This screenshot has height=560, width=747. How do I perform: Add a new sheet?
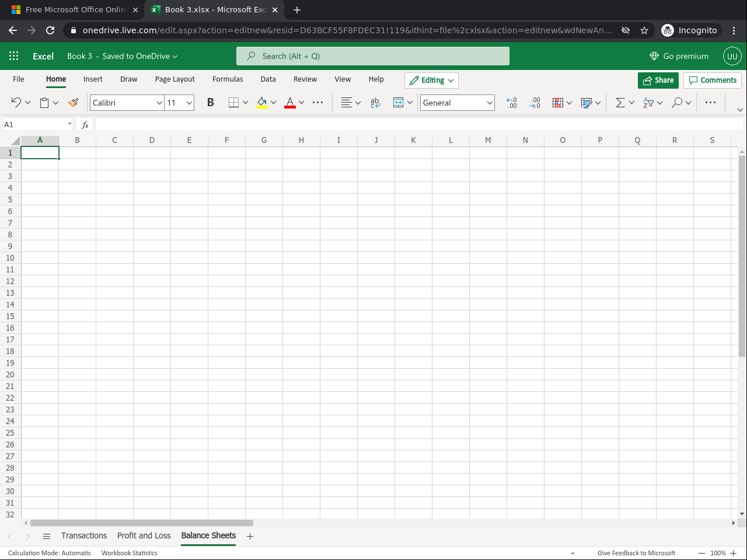tap(250, 536)
